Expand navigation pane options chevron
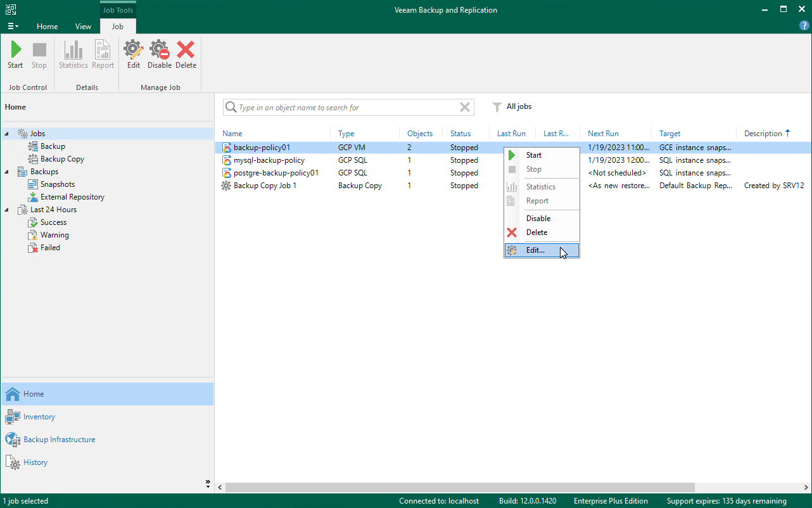 point(208,483)
